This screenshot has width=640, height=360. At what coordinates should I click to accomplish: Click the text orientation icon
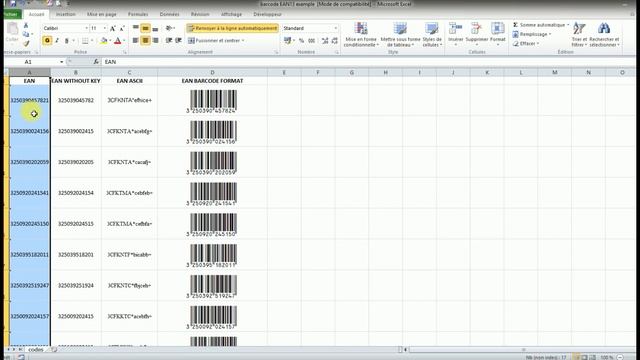[169, 28]
